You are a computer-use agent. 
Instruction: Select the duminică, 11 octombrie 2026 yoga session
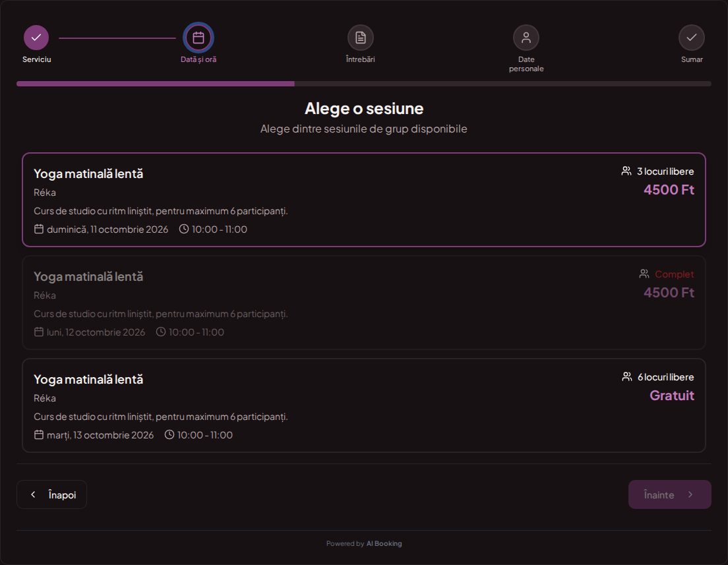(x=364, y=200)
